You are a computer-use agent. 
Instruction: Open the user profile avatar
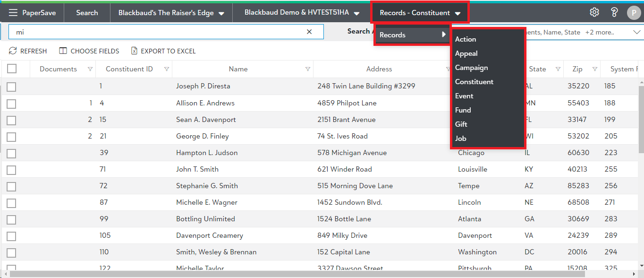(x=633, y=13)
